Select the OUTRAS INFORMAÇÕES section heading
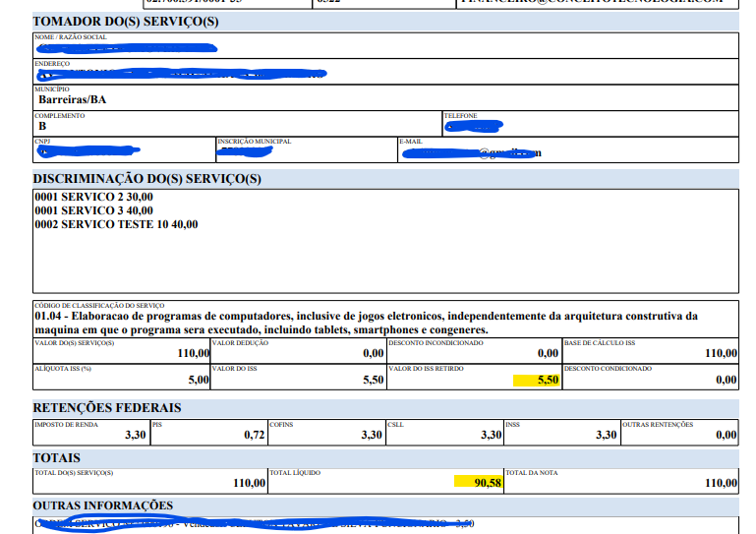Viewport: 756px width, 534px height. tap(102, 506)
